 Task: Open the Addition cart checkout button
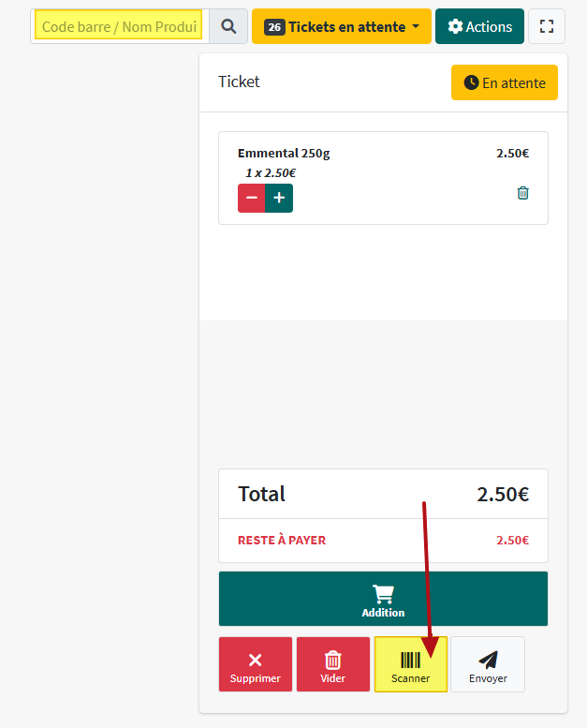(x=383, y=599)
